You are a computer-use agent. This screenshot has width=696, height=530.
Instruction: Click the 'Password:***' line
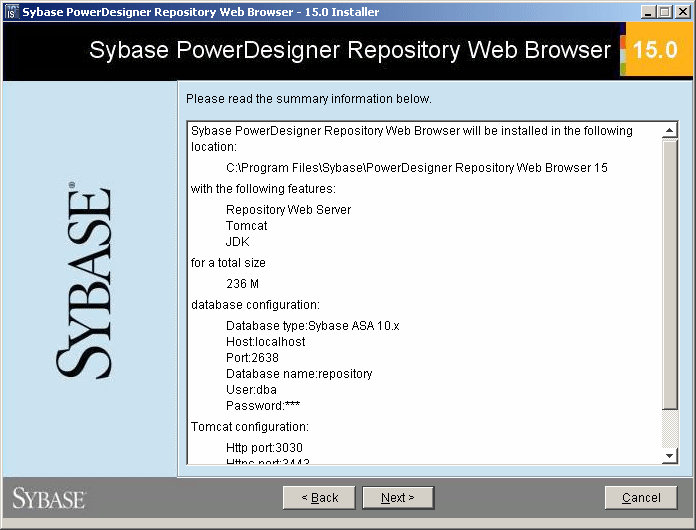point(263,405)
